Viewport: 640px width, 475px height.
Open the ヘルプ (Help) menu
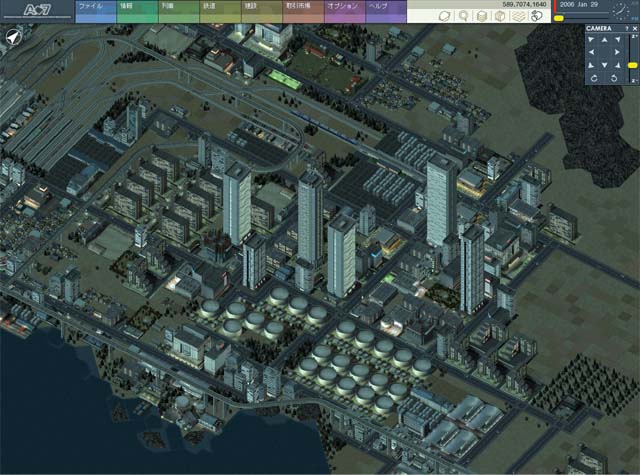[x=386, y=11]
